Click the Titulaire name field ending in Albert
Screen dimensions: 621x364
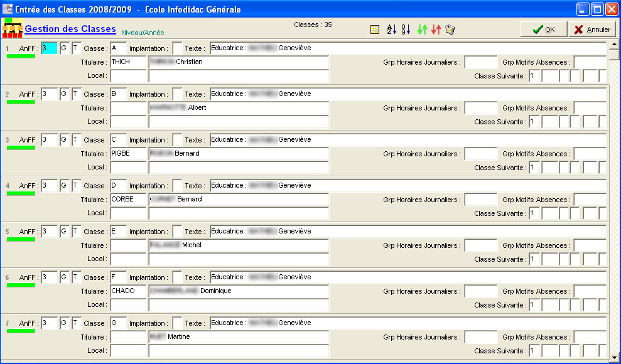[x=239, y=108]
